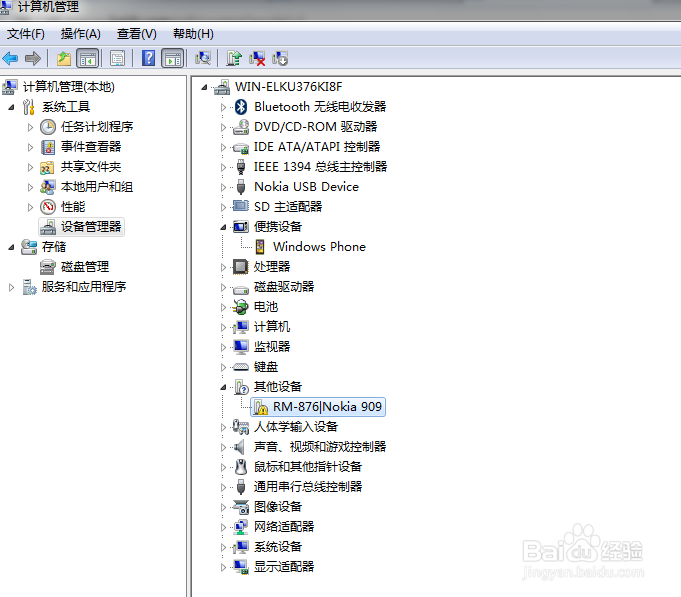Viewport: 681px width, 597px height.
Task: Select the 计算机 device category
Action: point(272,327)
